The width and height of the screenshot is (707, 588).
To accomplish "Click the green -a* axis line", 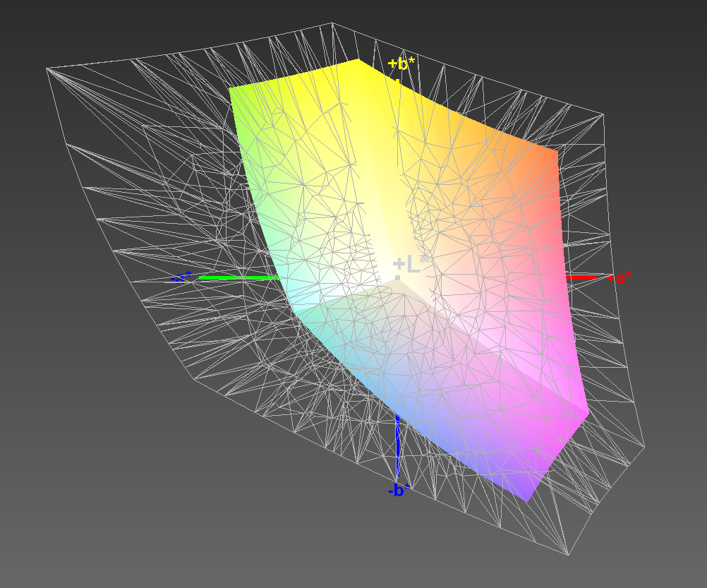I will click(239, 278).
